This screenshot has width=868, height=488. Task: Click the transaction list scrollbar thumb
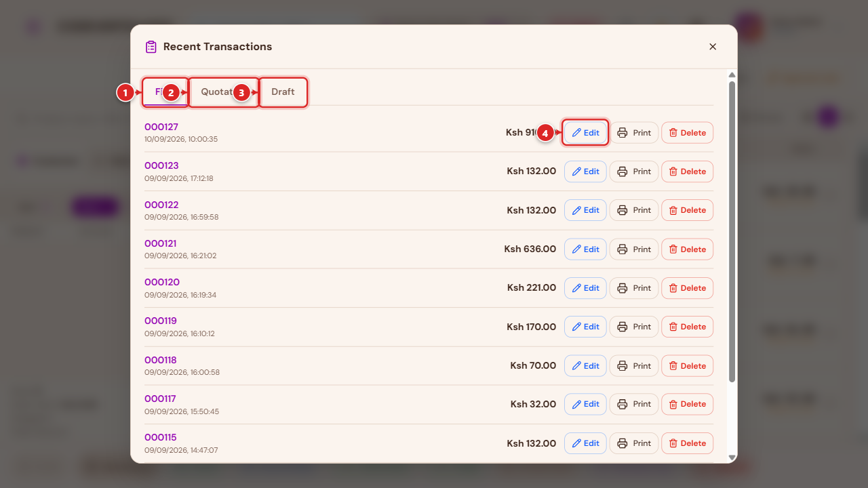[732, 232]
